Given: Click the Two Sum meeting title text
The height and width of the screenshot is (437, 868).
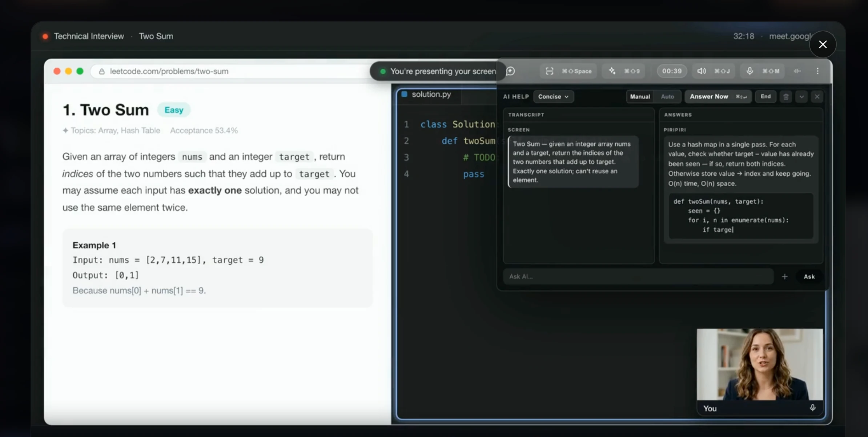Looking at the screenshot, I should [156, 36].
